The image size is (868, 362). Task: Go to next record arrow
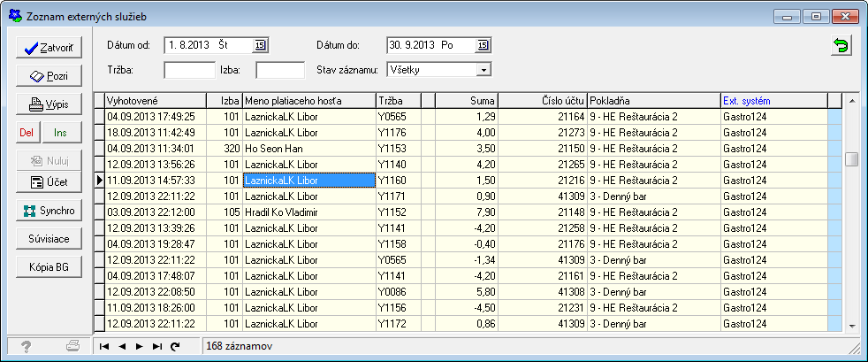coord(140,346)
